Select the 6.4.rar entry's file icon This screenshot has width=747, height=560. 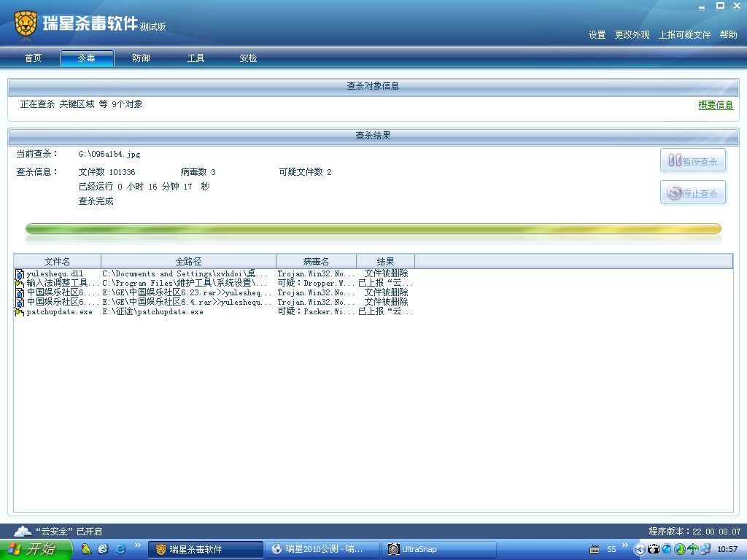(20, 303)
